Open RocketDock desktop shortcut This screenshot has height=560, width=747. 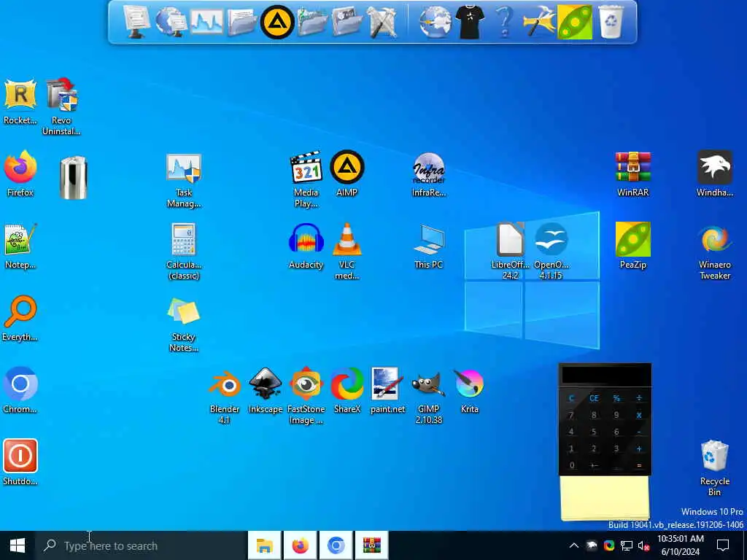(20, 101)
